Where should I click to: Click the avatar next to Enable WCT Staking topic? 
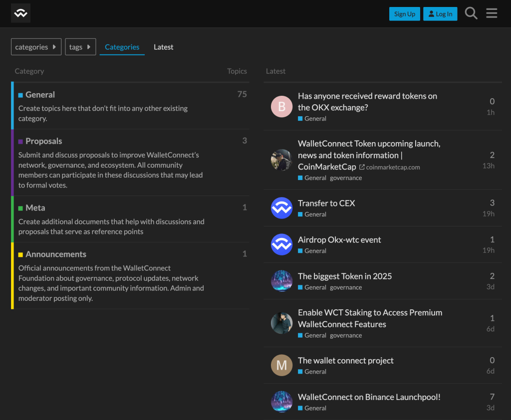[x=281, y=323]
